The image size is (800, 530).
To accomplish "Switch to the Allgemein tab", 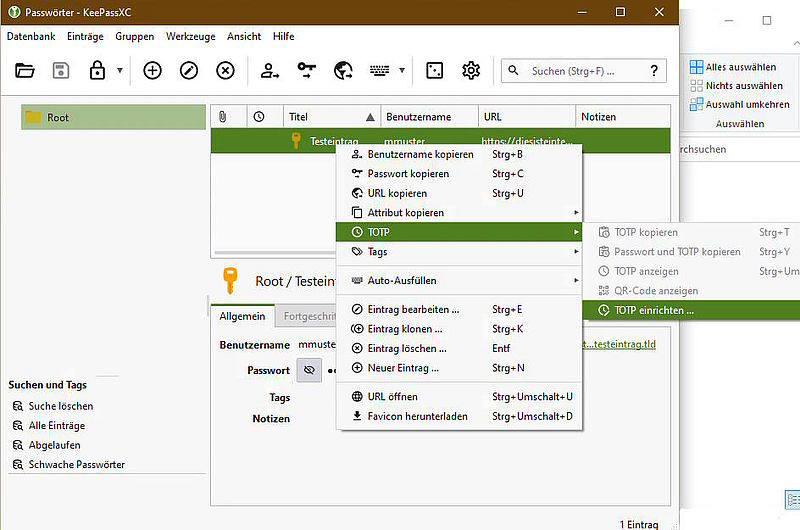I will coord(242,317).
